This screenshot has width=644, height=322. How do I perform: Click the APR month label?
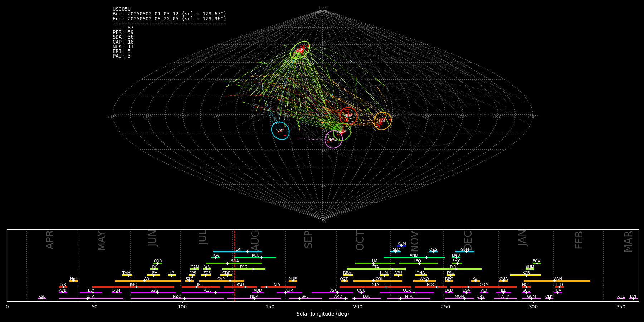(x=50, y=240)
